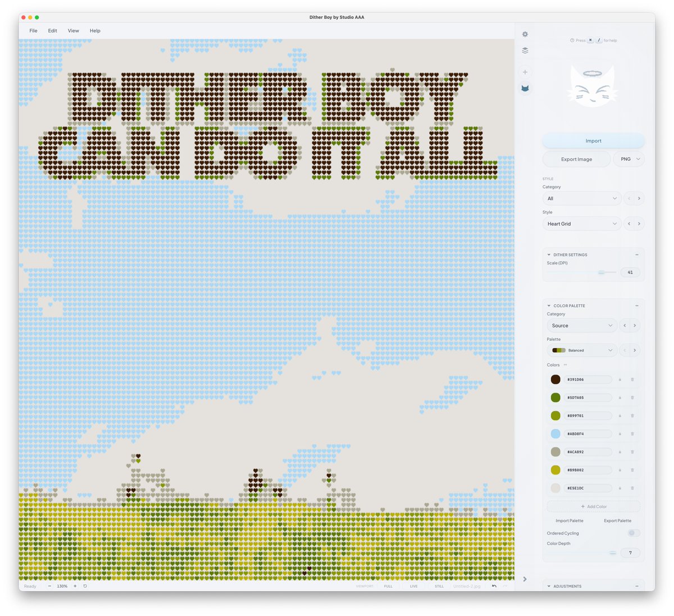Open the Heart Grid style dropdown

(x=582, y=223)
